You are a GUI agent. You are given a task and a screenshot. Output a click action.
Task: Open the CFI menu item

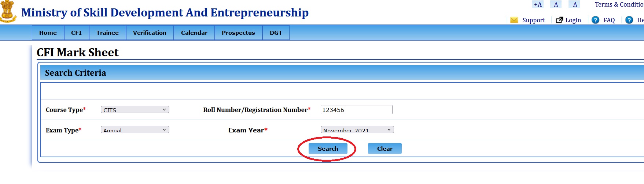(x=76, y=33)
